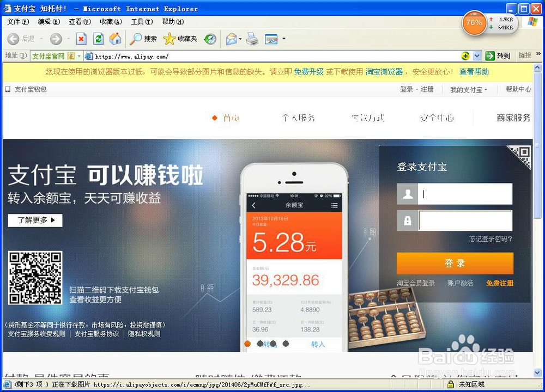Click the 转到 Go button
The width and height of the screenshot is (545, 392).
[498, 56]
